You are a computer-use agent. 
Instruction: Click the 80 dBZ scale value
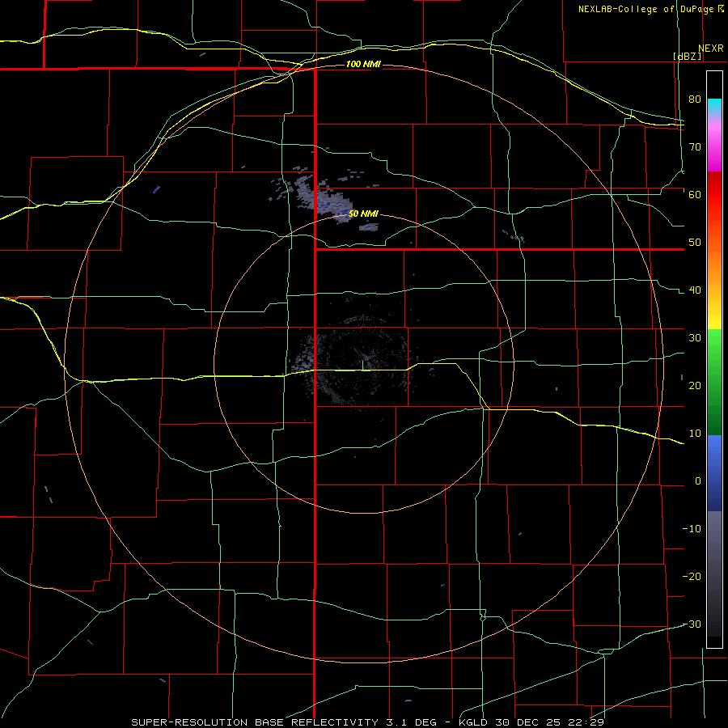[695, 99]
